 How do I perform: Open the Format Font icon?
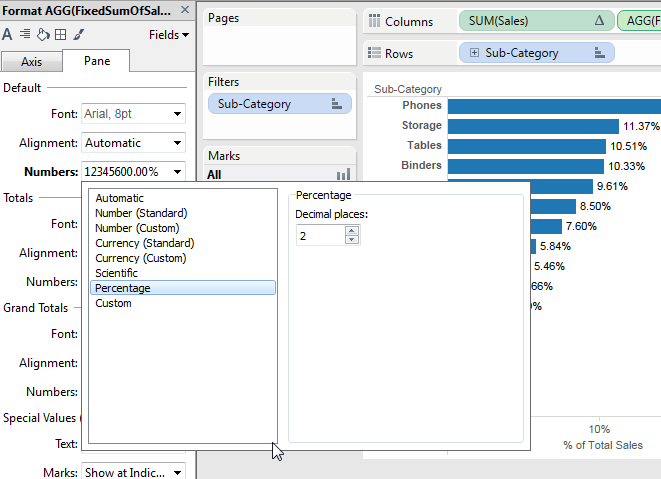point(7,34)
